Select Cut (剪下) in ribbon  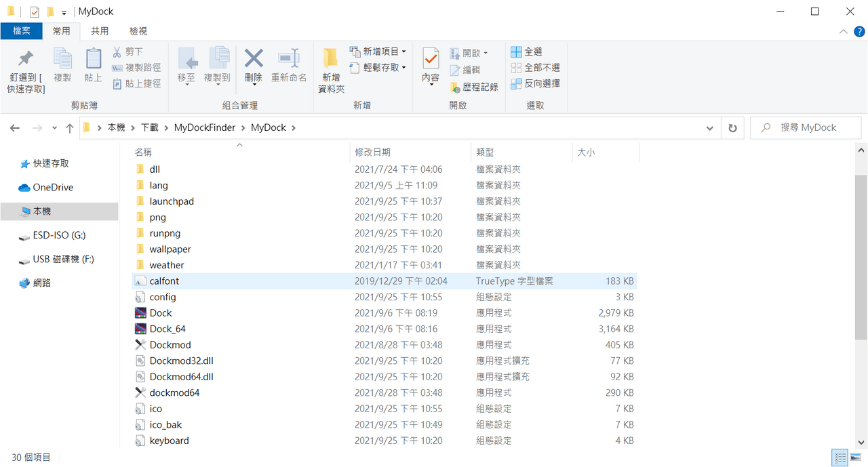click(127, 52)
